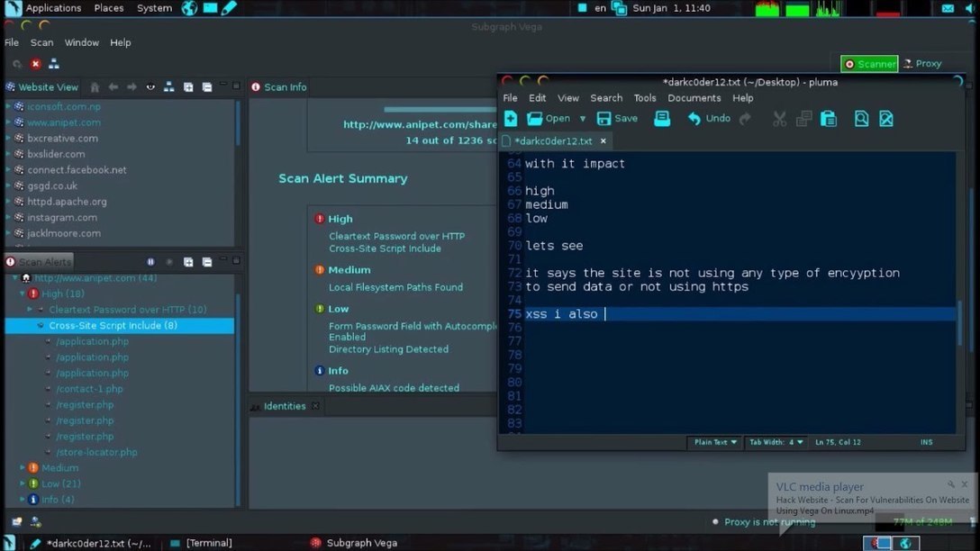Open the recent files dropdown arrow beside Open
Screen dimensions: 980x551
pyautogui.click(x=583, y=118)
